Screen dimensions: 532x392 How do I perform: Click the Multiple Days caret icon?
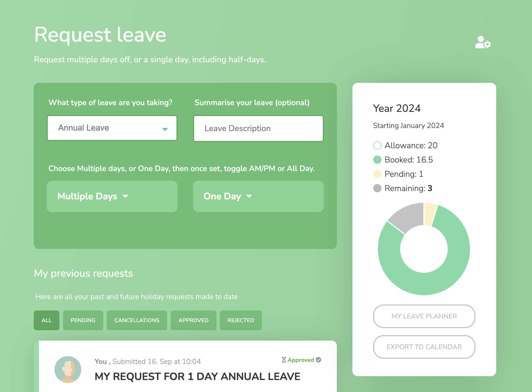coord(126,196)
